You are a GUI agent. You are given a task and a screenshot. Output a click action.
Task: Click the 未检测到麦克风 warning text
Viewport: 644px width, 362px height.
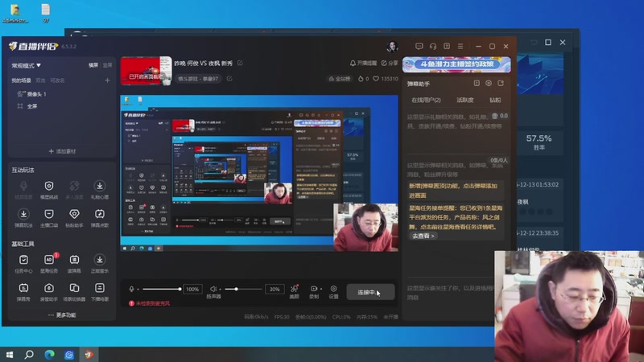(152, 303)
